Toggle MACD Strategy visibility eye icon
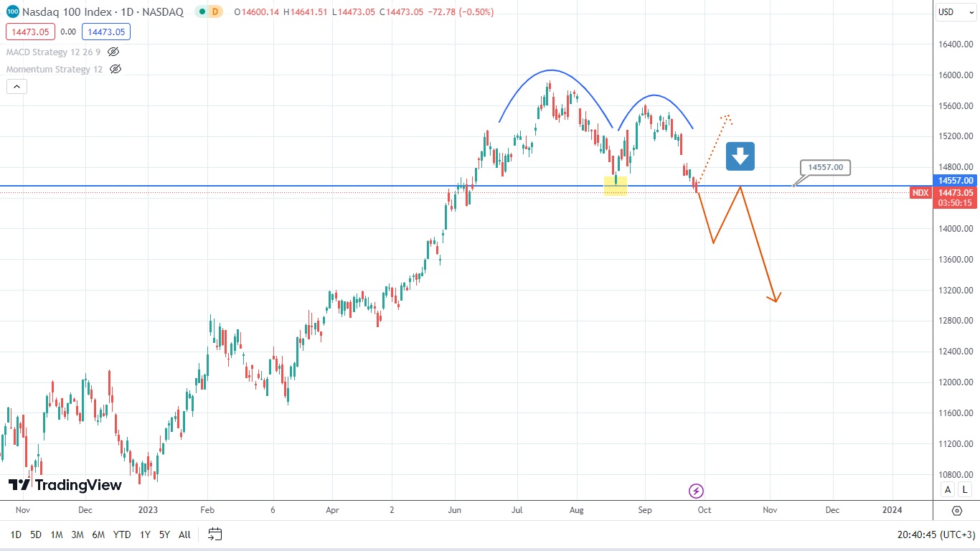The height and width of the screenshot is (551, 980). pyautogui.click(x=113, y=52)
